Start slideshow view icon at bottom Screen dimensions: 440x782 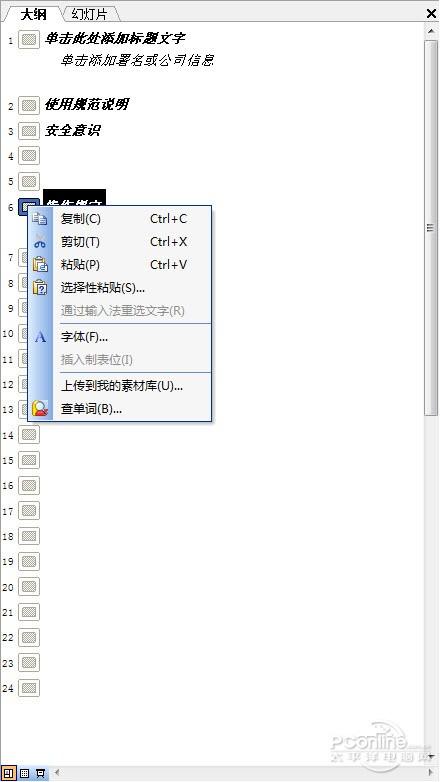pyautogui.click(x=40, y=774)
